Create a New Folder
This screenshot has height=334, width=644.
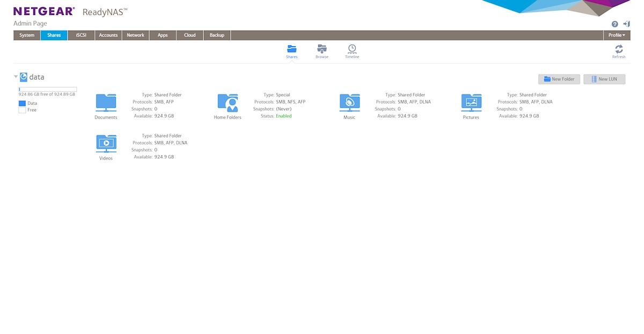tap(559, 79)
